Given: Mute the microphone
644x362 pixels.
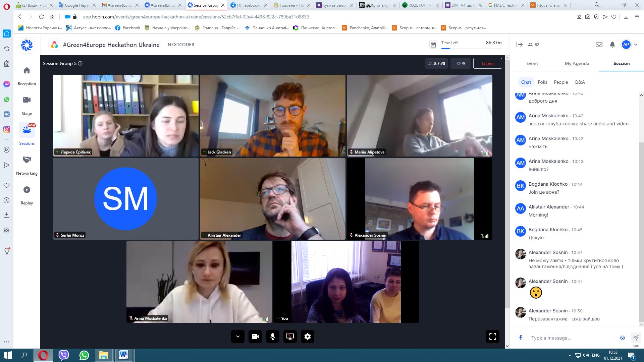Looking at the screenshot, I should point(273,337).
